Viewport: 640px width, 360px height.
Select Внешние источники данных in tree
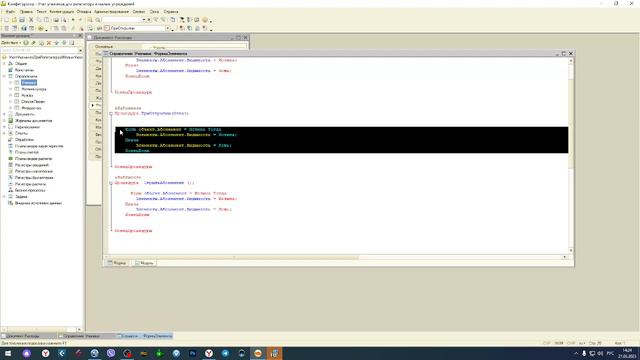point(38,203)
